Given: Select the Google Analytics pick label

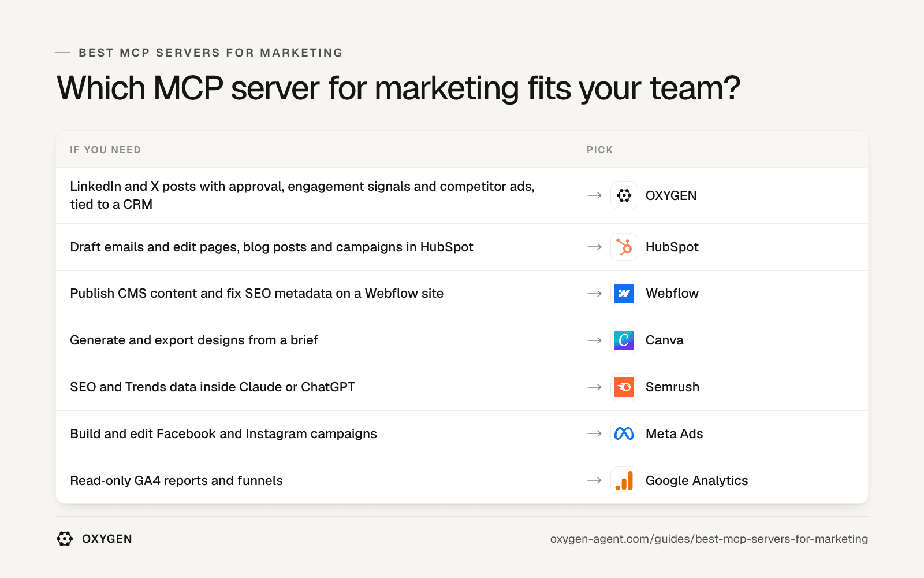Looking at the screenshot, I should [x=697, y=480].
